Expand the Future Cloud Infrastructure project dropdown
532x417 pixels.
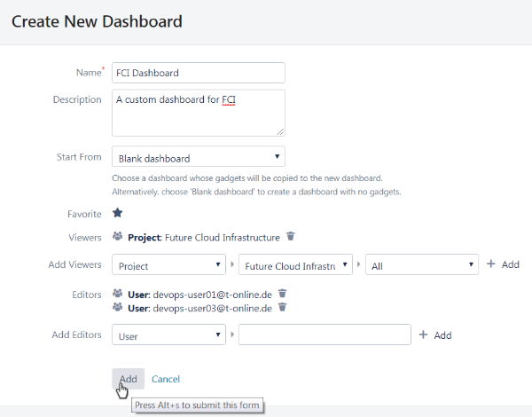coord(295,265)
